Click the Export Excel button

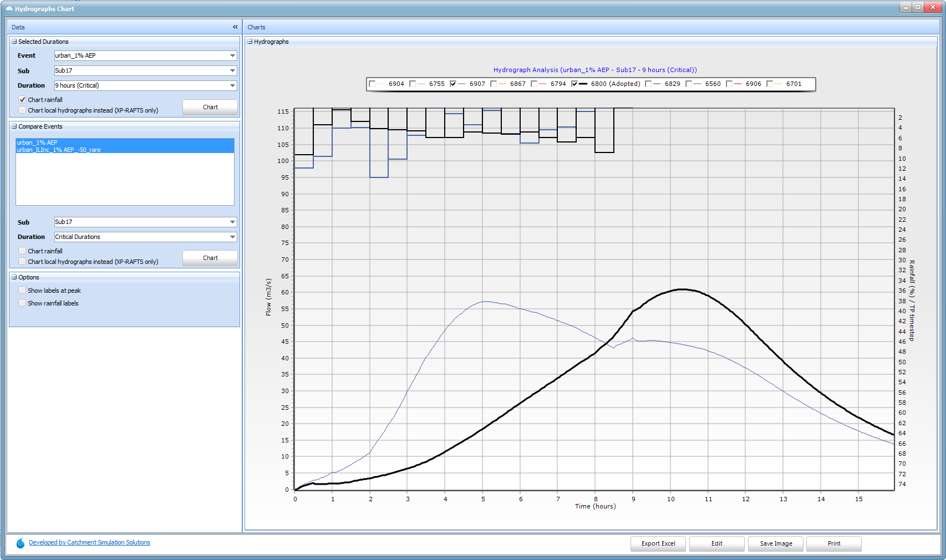(658, 544)
